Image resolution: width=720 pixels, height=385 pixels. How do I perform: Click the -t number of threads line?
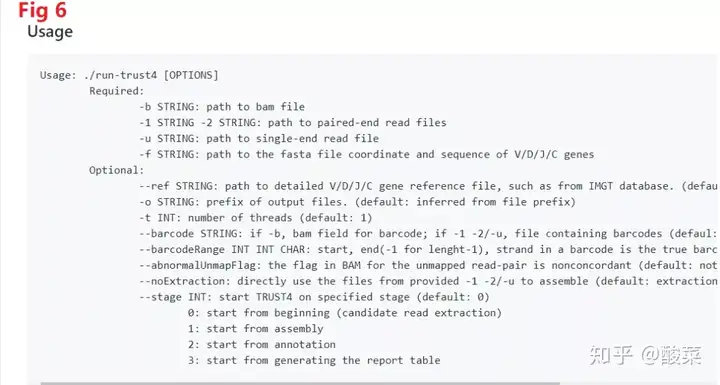point(255,218)
